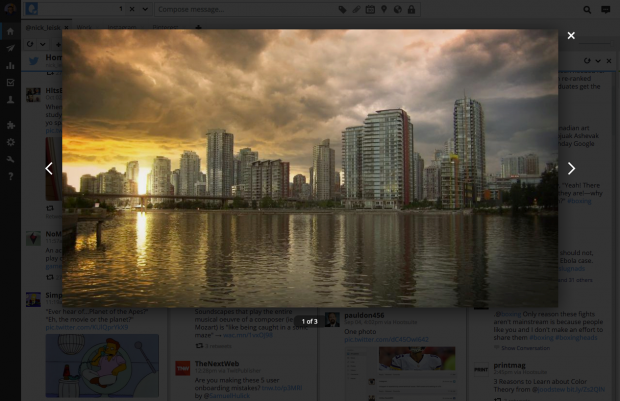Open the bit.ly/Zs2QIN link
This screenshot has height=401, width=620.
click(586, 390)
